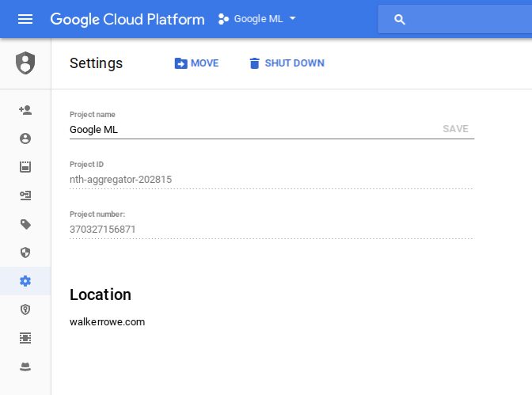
Task: Open the Encryption keys shield icon
Action: [25, 310]
